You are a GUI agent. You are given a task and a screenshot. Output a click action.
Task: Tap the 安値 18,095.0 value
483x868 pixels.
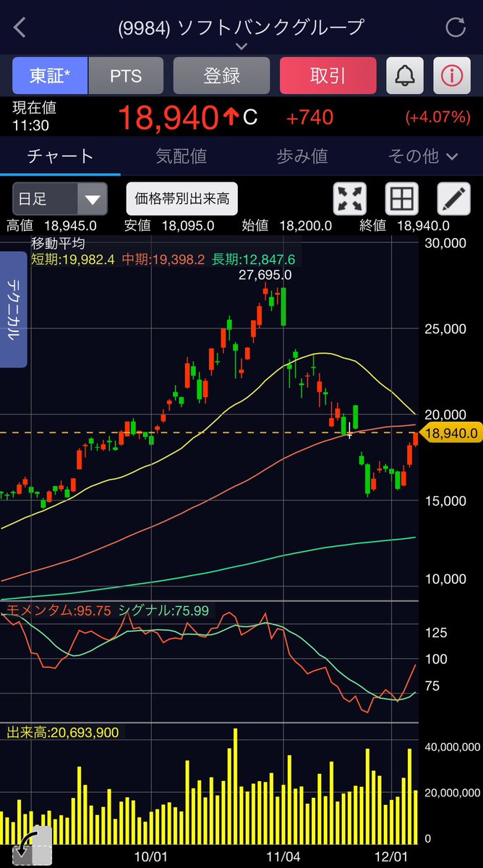pos(168,226)
